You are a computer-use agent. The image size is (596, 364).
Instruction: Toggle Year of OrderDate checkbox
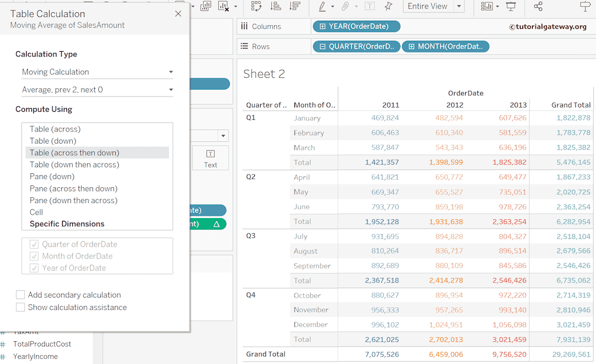tap(34, 268)
